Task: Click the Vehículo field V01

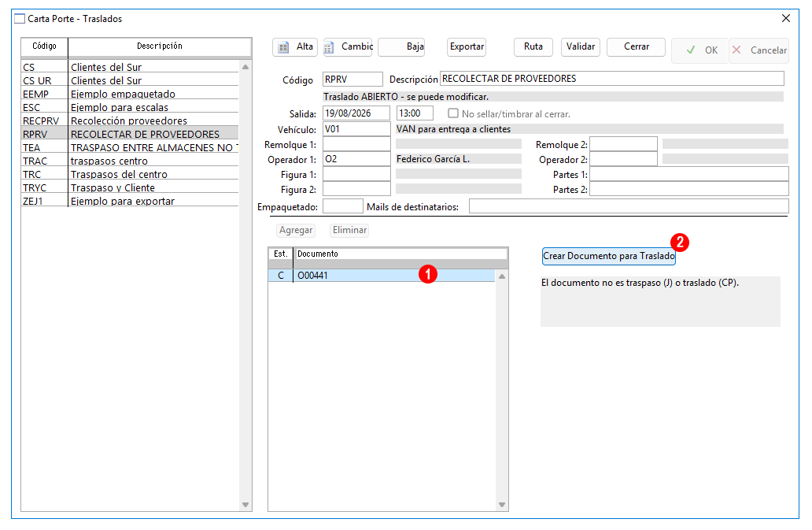Action: click(x=356, y=129)
